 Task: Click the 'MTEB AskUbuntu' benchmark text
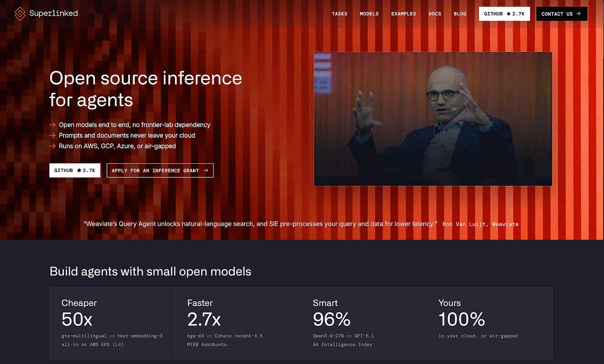(207, 345)
